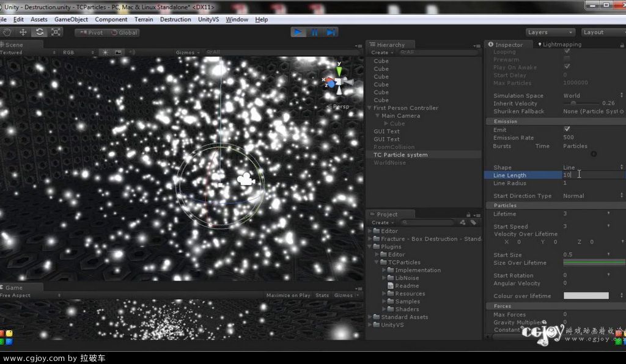Image resolution: width=626 pixels, height=364 pixels.
Task: Select the Rotate tool
Action: click(39, 32)
